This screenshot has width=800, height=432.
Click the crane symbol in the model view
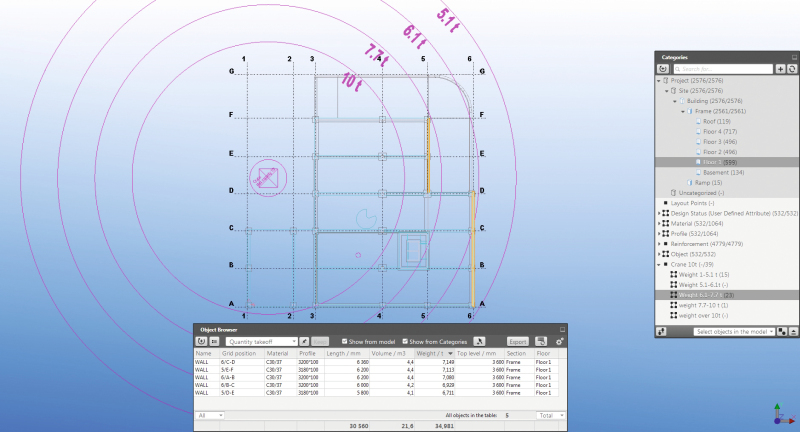tap(268, 178)
